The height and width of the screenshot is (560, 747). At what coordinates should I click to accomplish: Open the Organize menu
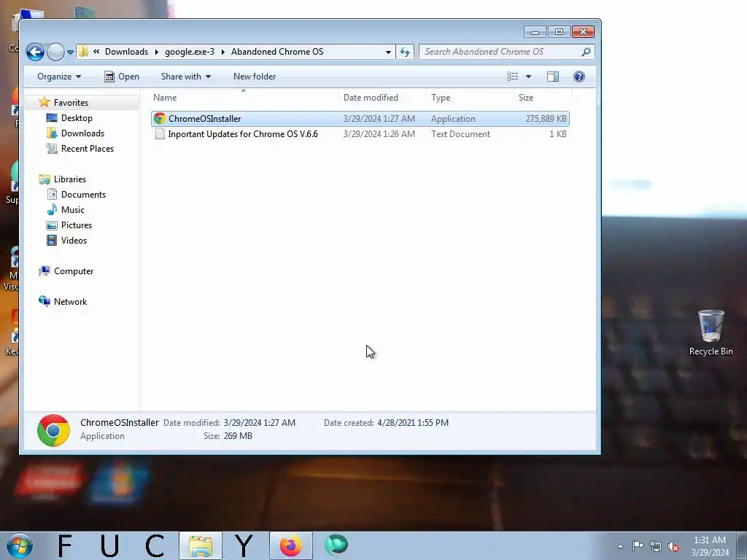[59, 76]
